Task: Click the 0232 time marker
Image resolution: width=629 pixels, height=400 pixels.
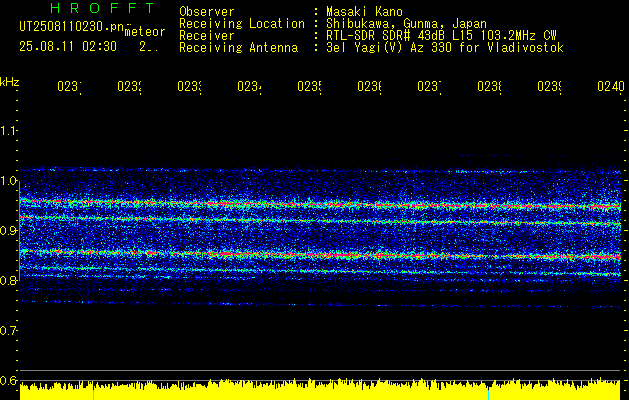Action: tap(130, 86)
